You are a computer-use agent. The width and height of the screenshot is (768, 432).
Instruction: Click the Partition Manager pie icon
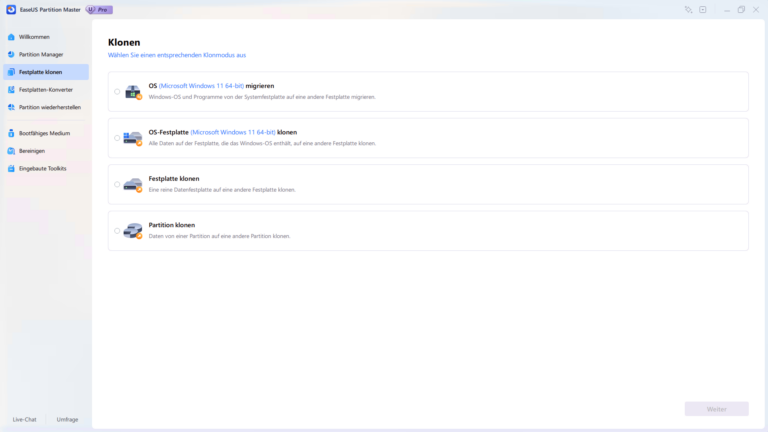coord(11,54)
